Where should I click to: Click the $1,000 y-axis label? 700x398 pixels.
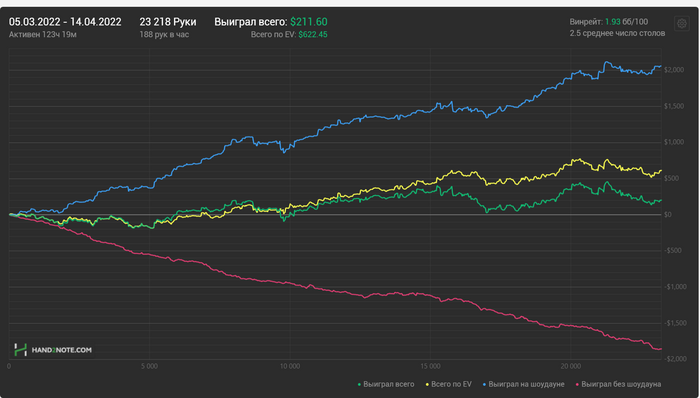[x=674, y=142]
